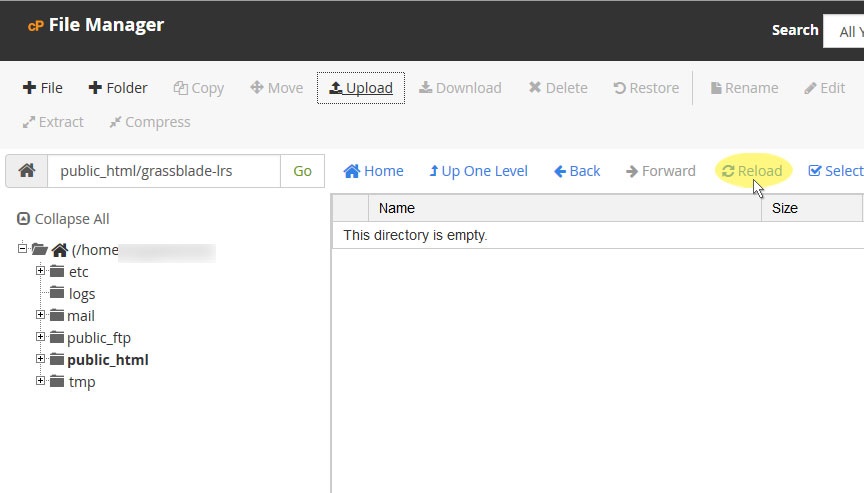864x493 pixels.
Task: Click the home icon button beside path field
Action: [x=27, y=171]
